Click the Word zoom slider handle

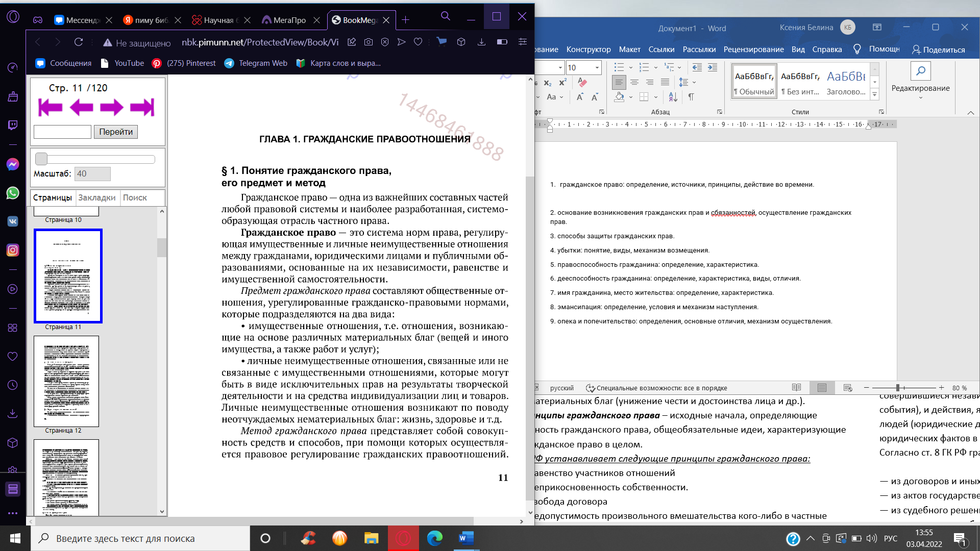pyautogui.click(x=897, y=388)
